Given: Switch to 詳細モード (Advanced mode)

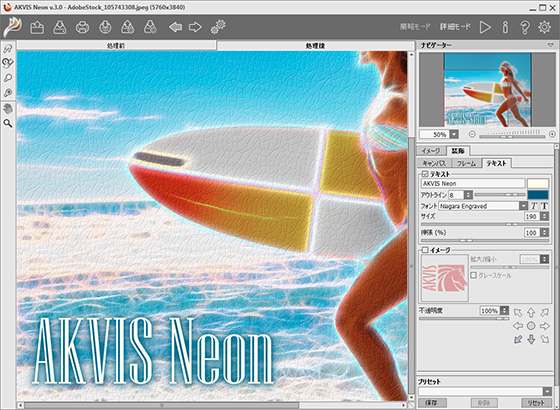Looking at the screenshot, I should click(x=455, y=27).
